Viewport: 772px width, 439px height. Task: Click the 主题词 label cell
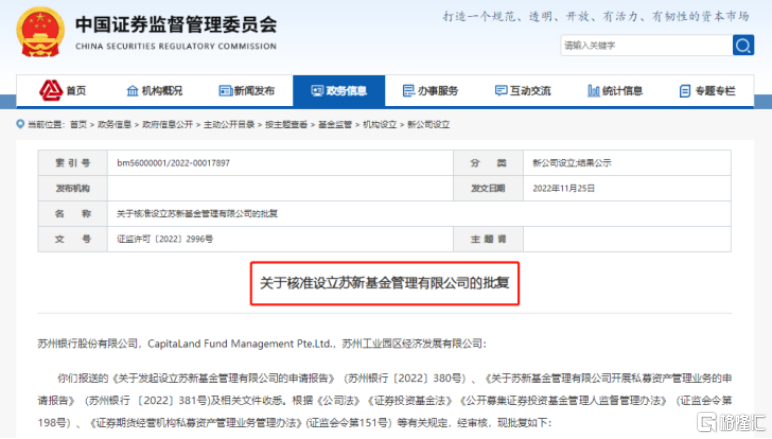click(488, 239)
